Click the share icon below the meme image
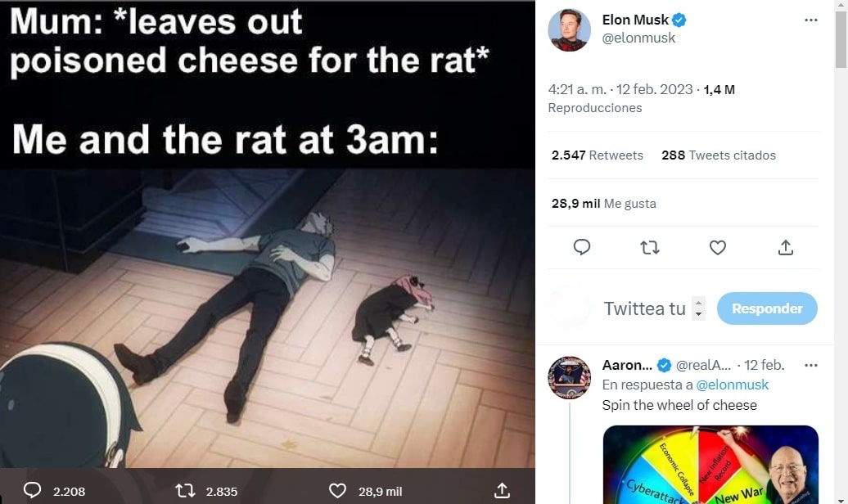Screen dimensions: 848x504 [503, 490]
